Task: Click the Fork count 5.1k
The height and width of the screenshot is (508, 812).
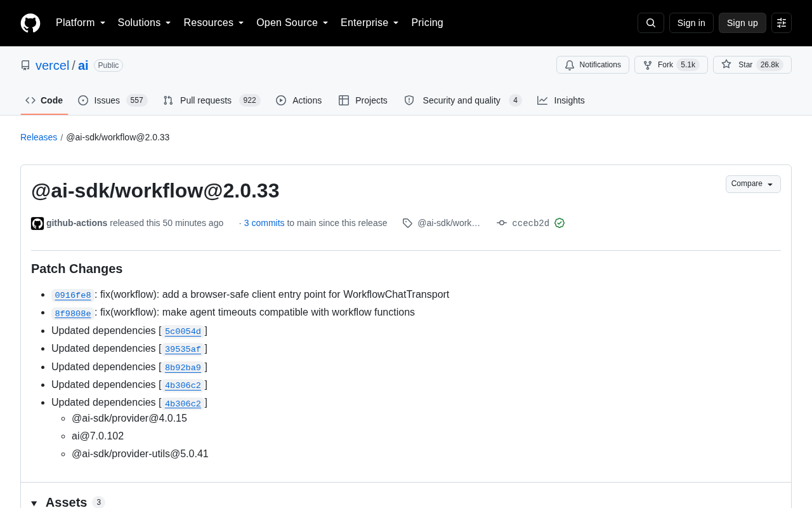Action: pos(688,65)
